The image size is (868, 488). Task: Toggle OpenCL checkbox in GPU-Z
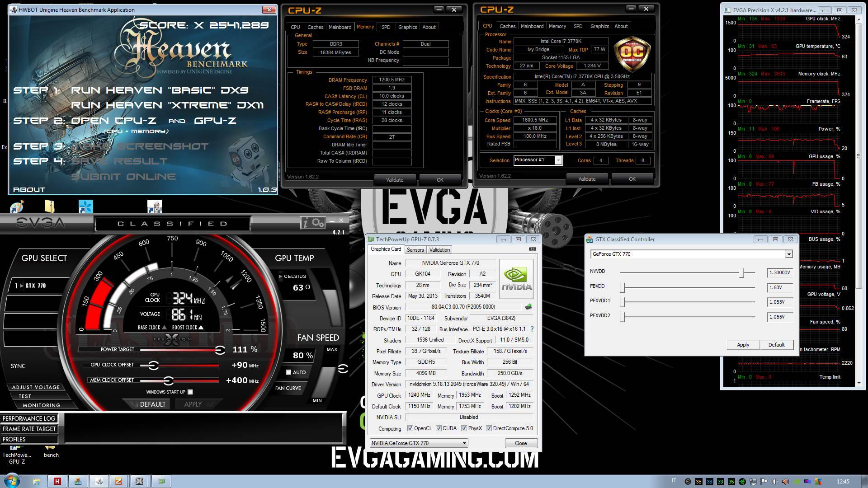(x=410, y=428)
